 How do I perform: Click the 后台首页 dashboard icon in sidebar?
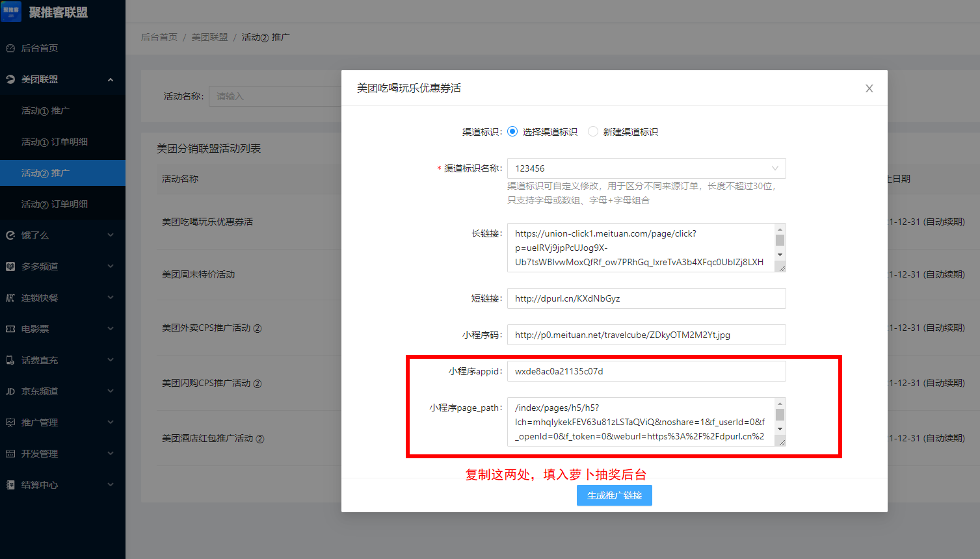coord(10,48)
